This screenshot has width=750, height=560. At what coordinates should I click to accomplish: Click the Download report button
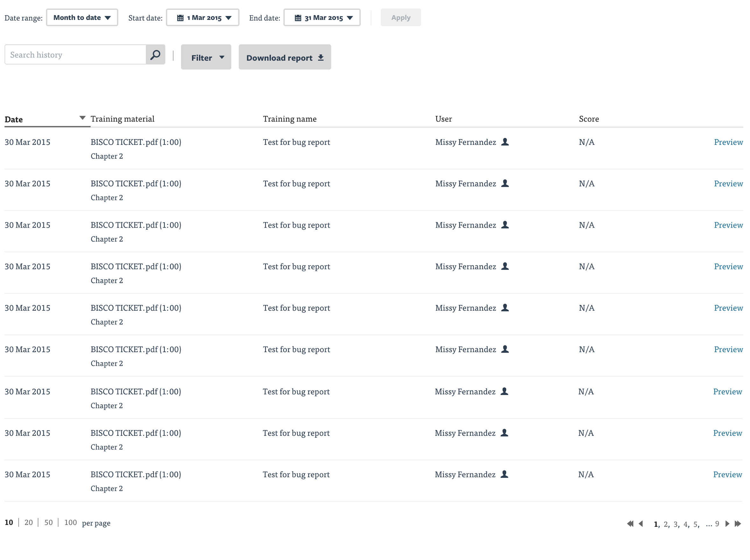click(285, 57)
